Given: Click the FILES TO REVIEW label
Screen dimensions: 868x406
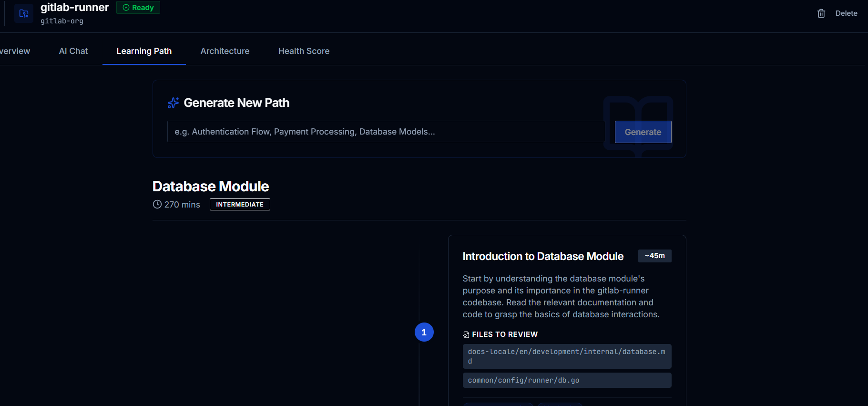Looking at the screenshot, I should click(x=505, y=334).
